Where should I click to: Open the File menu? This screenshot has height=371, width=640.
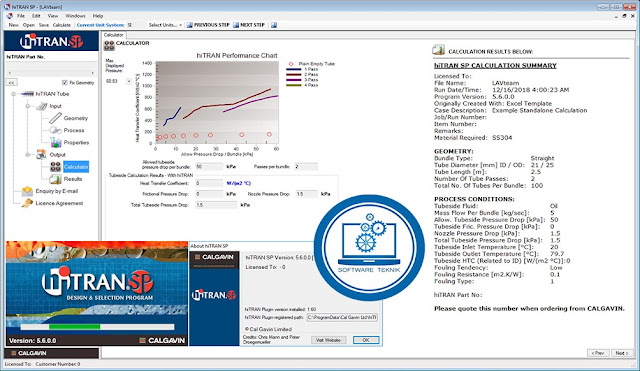(x=21, y=16)
